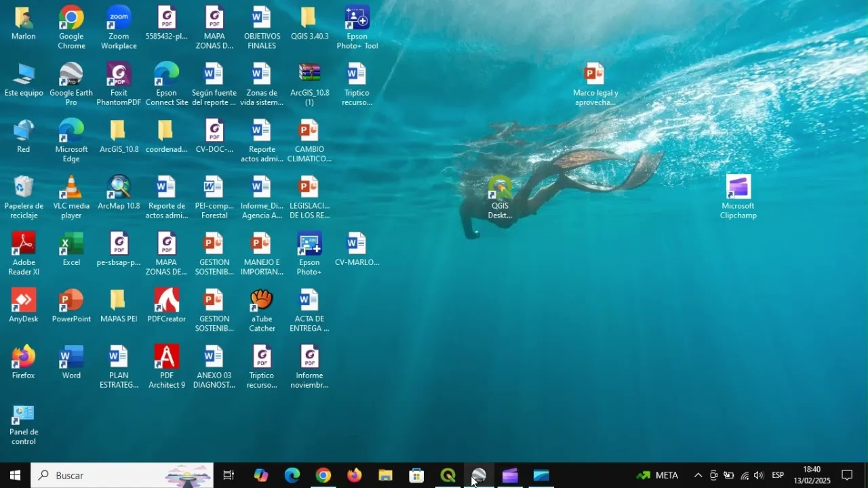Click the Buscar taskbar search box

122,475
